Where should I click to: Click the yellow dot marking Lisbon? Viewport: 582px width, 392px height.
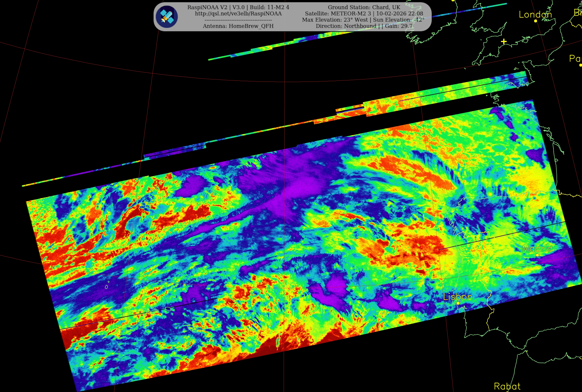click(458, 303)
